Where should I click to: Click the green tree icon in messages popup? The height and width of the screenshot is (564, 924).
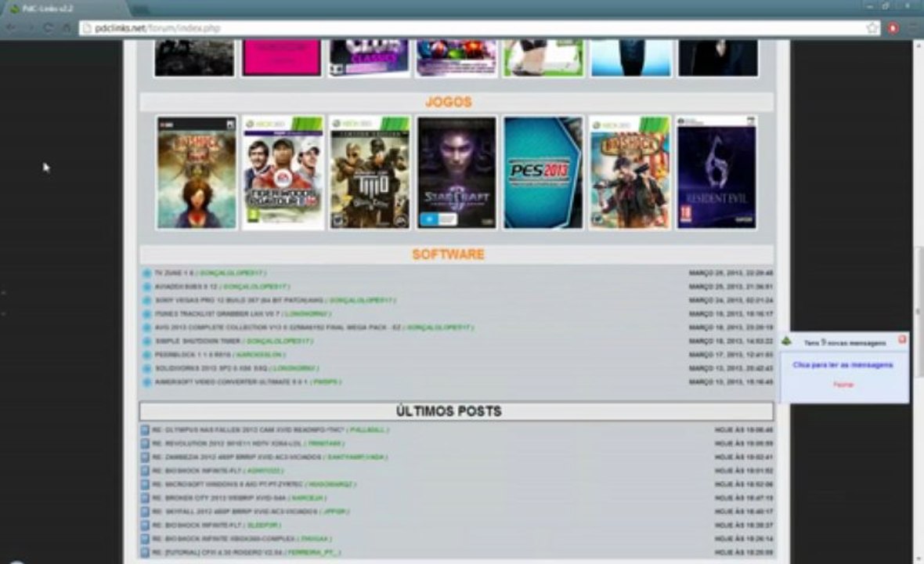[787, 342]
